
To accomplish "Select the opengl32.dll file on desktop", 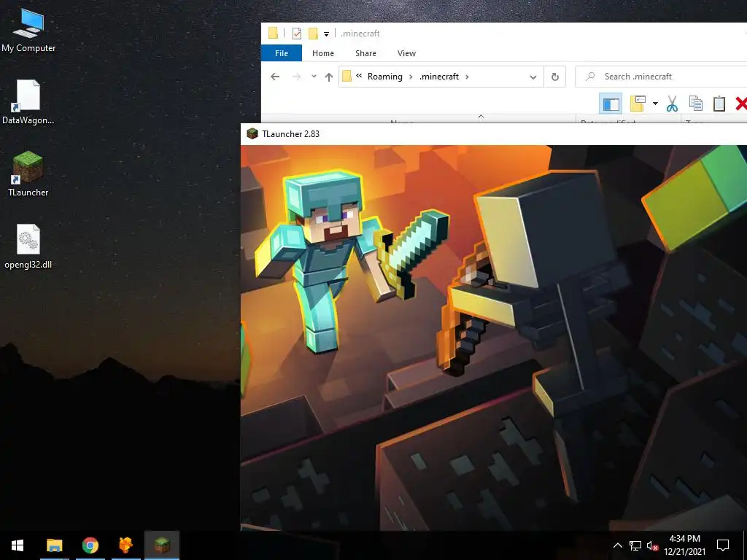I will tap(28, 246).
